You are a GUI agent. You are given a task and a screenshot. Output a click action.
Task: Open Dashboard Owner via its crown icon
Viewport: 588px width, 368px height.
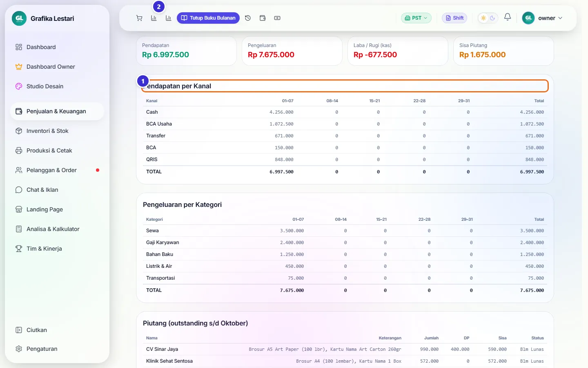coord(19,67)
